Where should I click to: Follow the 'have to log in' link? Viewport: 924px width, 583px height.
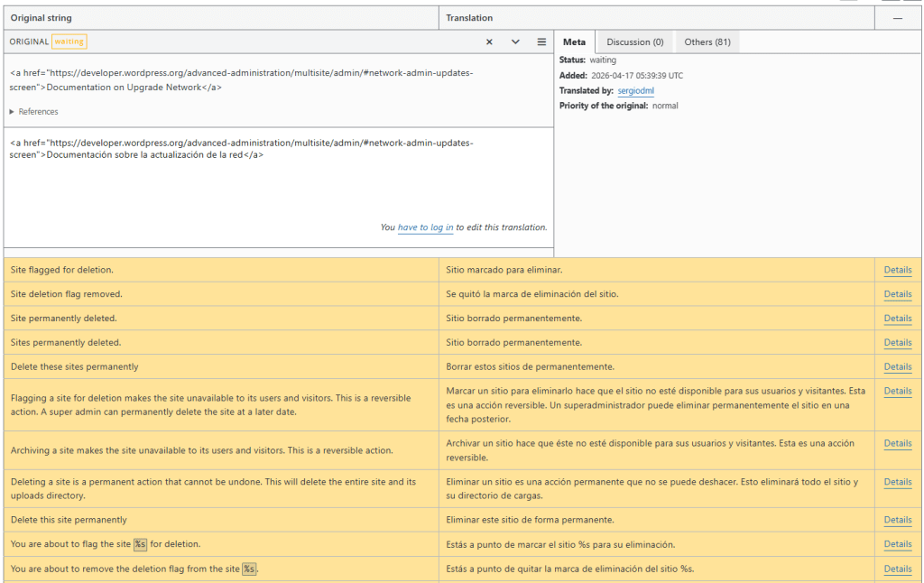(425, 227)
